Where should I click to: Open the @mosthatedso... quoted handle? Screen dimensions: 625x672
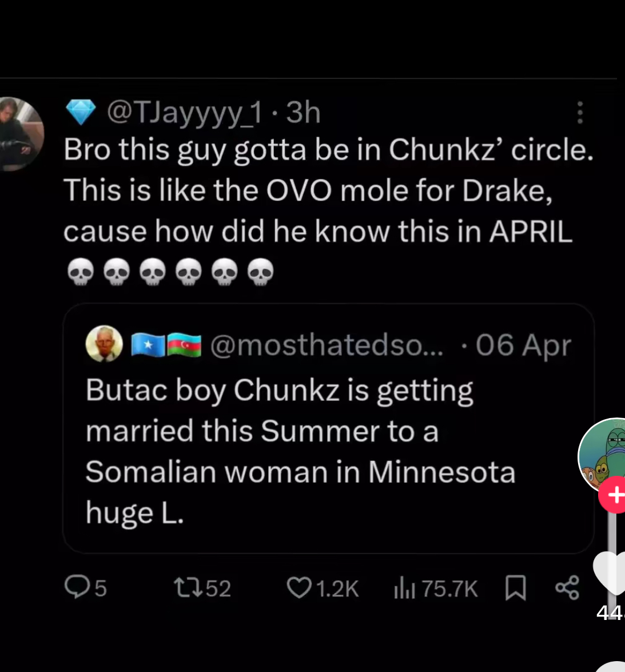tap(327, 345)
